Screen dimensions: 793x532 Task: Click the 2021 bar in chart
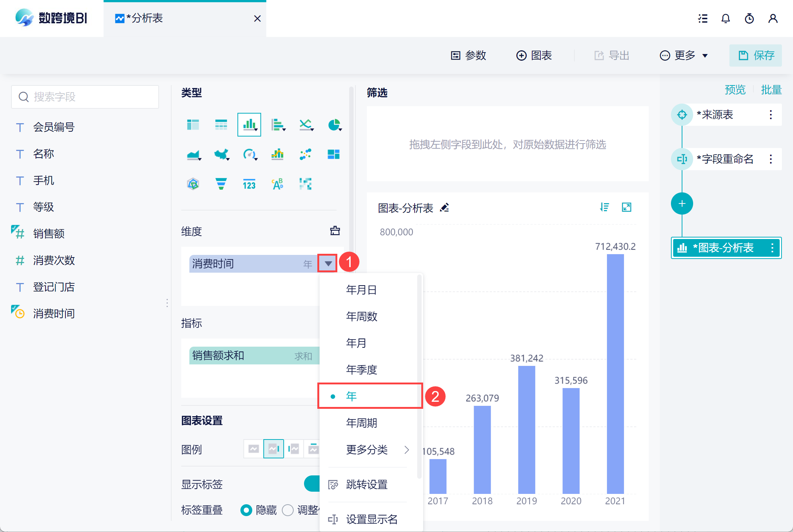[x=615, y=374]
